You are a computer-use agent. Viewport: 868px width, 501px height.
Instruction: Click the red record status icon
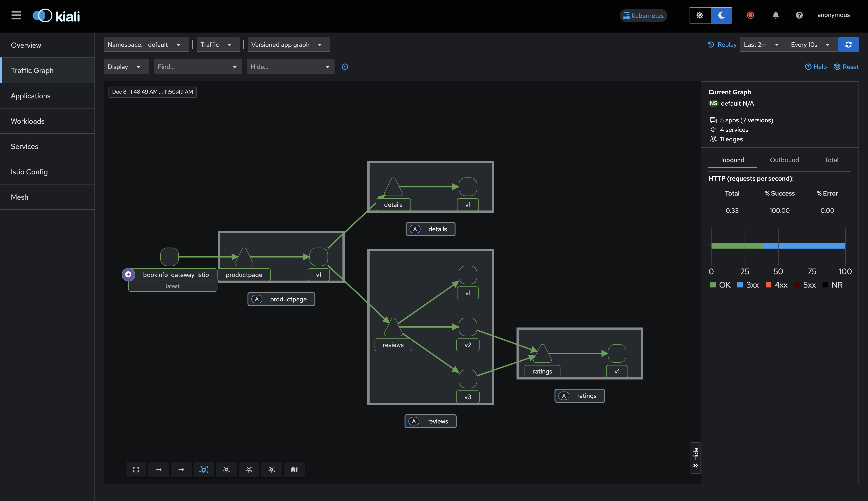click(x=750, y=15)
